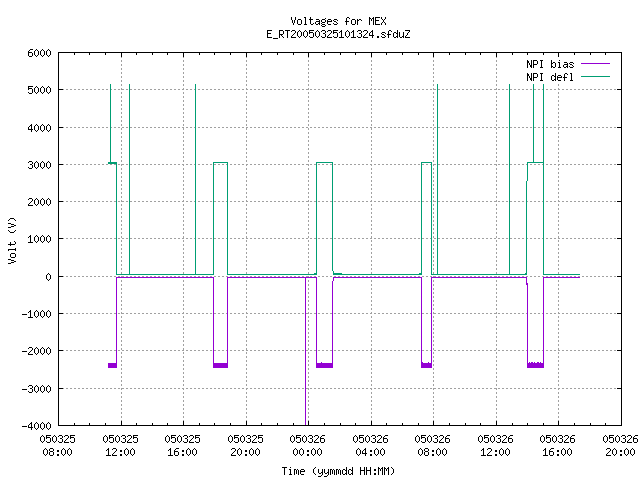Click the 3000 y-axis tick label
This screenshot has height=480, width=640.
(39, 165)
